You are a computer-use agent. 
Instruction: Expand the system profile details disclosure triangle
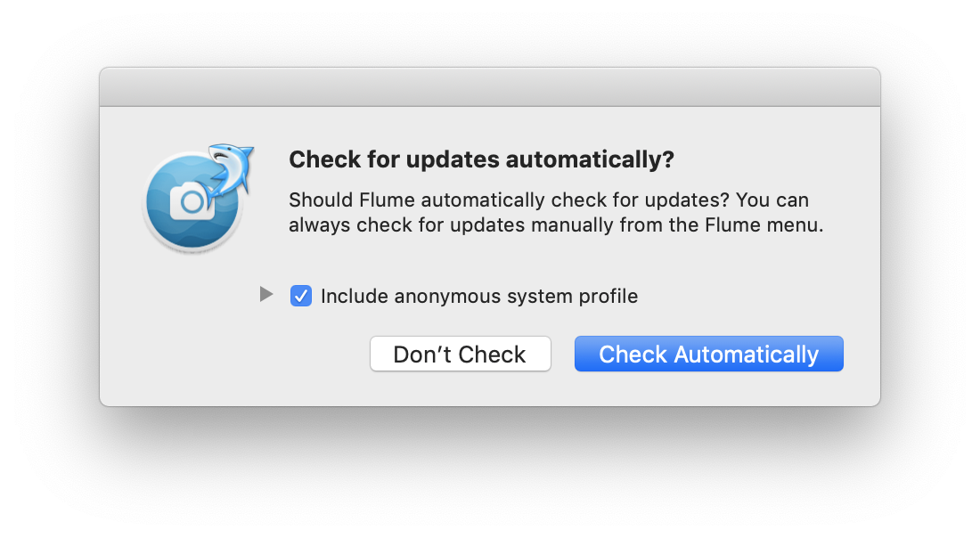click(265, 292)
